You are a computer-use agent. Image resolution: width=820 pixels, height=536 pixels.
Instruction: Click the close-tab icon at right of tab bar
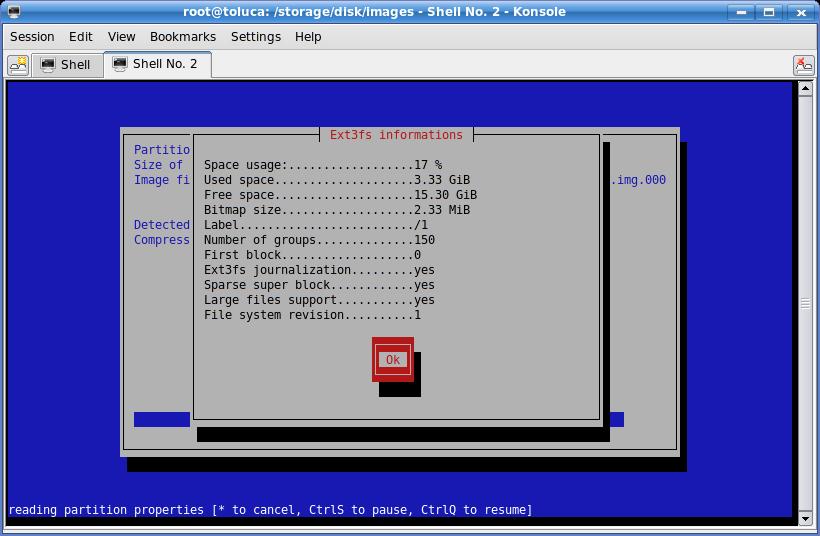tap(803, 65)
